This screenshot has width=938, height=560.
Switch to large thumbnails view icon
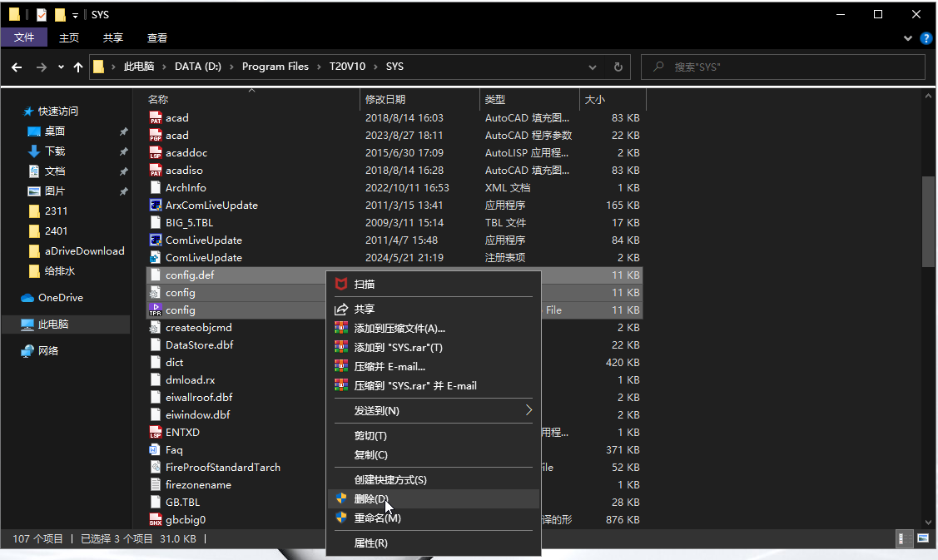coord(922,539)
